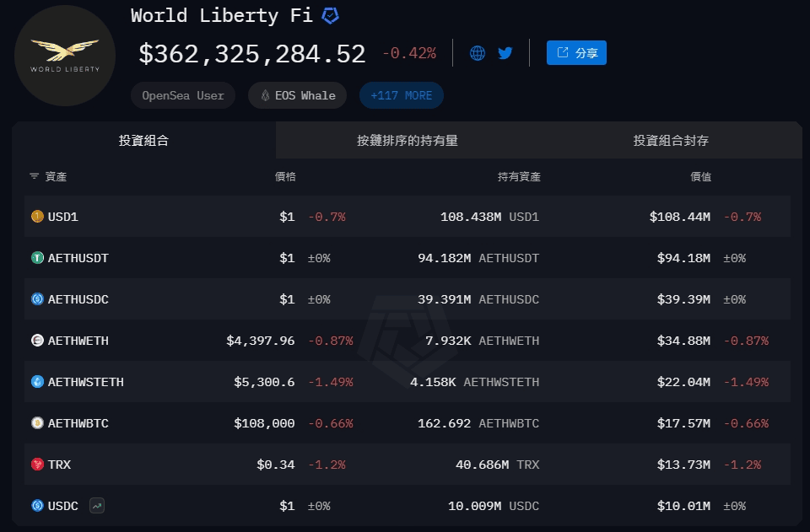Click the TRX token icon
This screenshot has height=532, width=810.
click(37, 465)
